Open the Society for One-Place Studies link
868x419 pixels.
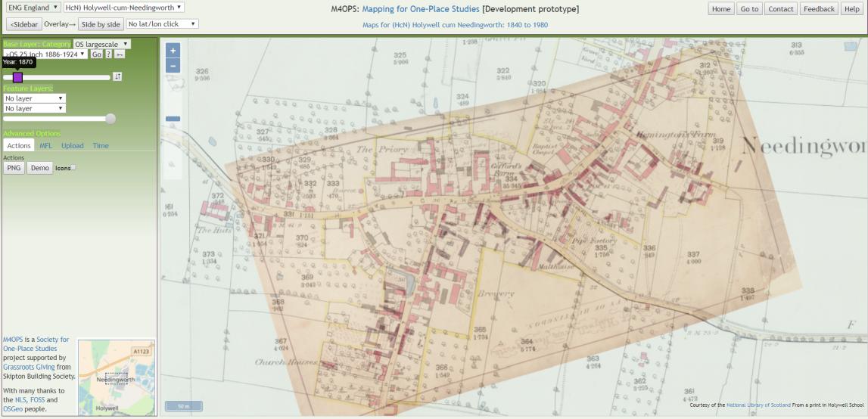(x=36, y=343)
